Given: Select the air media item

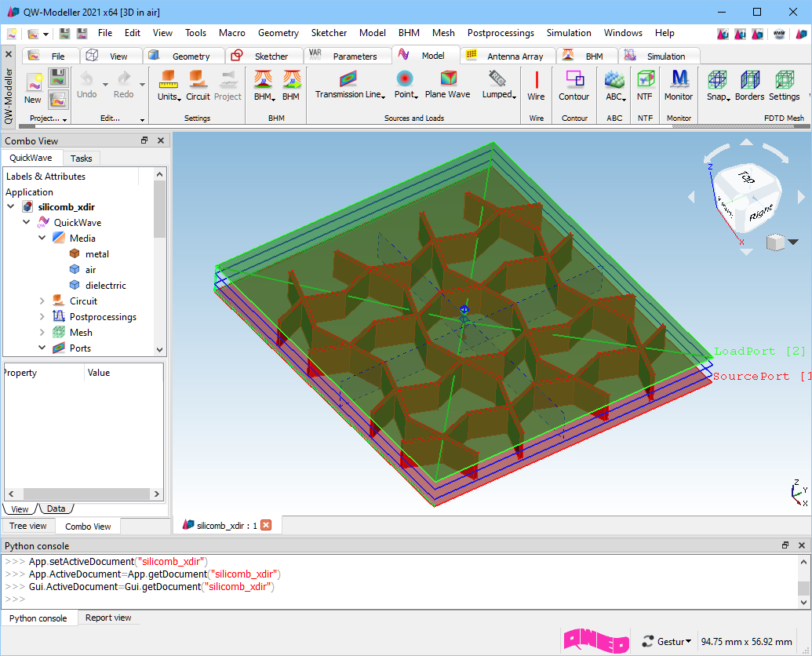Looking at the screenshot, I should tap(83, 269).
